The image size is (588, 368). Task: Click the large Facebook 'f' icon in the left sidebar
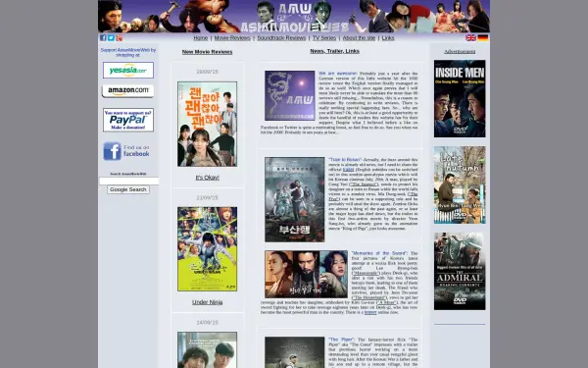pos(112,151)
